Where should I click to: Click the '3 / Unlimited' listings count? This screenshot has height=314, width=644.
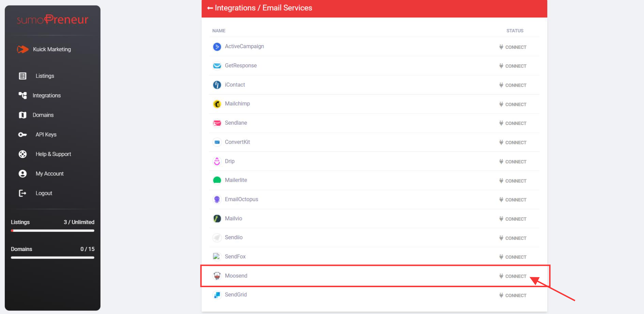tap(79, 222)
